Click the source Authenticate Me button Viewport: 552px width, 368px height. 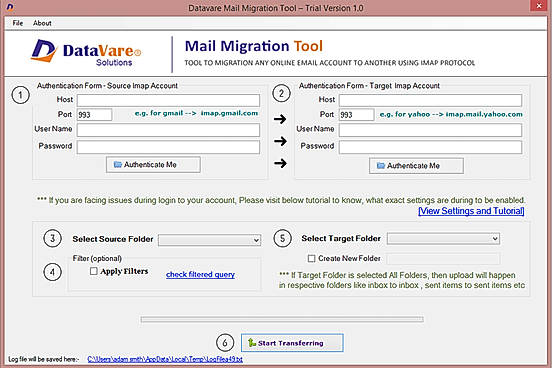153,165
